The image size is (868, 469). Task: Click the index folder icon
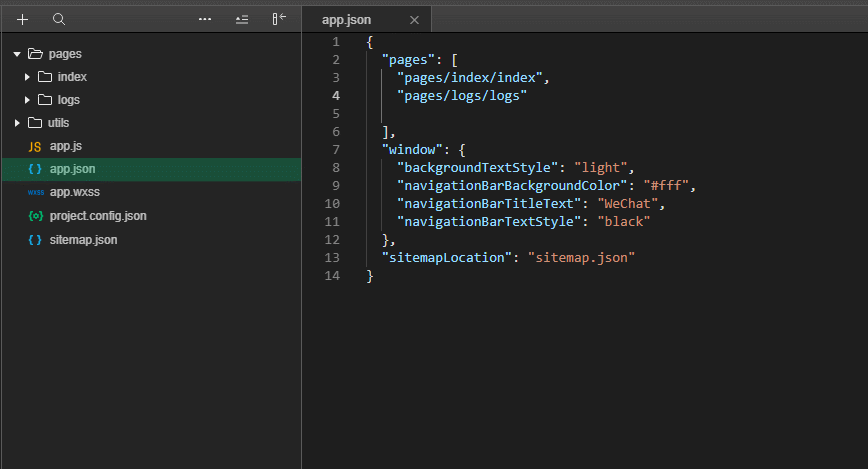[x=45, y=77]
